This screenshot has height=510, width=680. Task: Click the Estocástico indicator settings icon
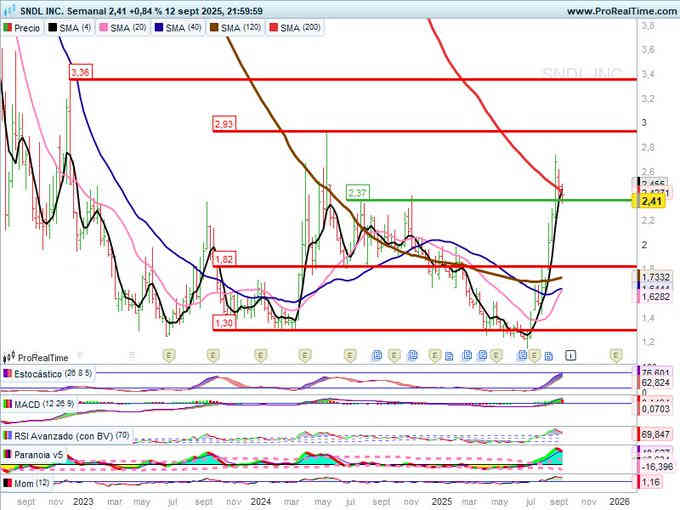point(7,373)
